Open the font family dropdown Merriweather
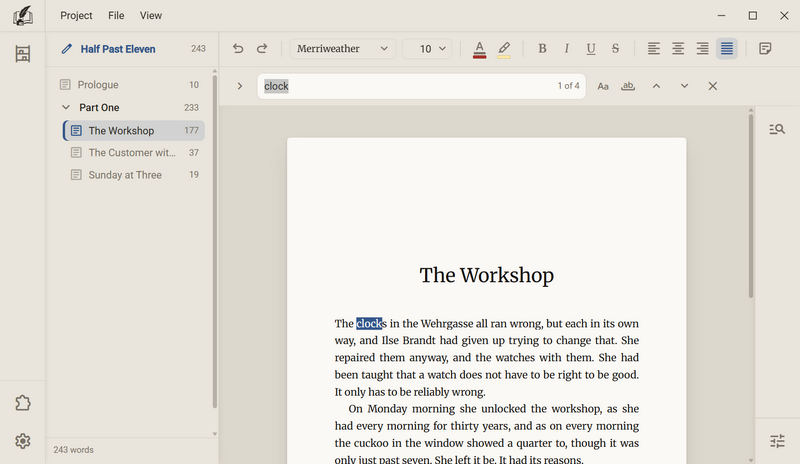This screenshot has height=464, width=800. pos(343,49)
